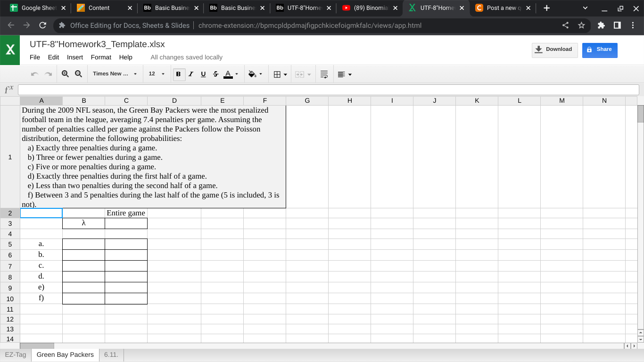Select the problem description cell
The height and width of the screenshot is (362, 644).
coord(153,157)
